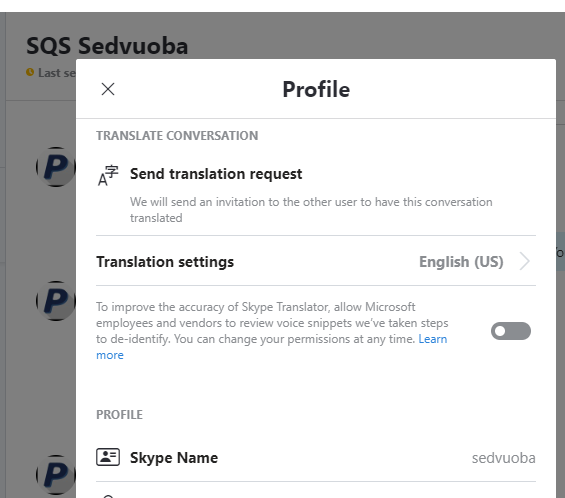Click the PROFILE section header
This screenshot has width=565, height=498.
click(119, 415)
